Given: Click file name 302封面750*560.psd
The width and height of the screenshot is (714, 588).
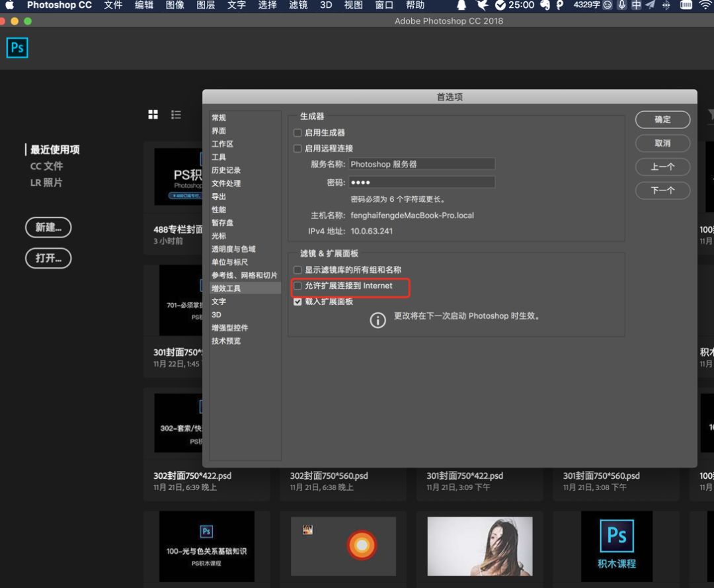Looking at the screenshot, I should [x=329, y=476].
